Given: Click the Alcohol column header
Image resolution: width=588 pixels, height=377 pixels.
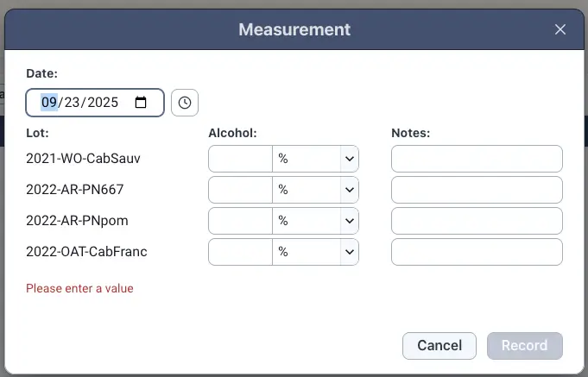Looking at the screenshot, I should tap(232, 133).
